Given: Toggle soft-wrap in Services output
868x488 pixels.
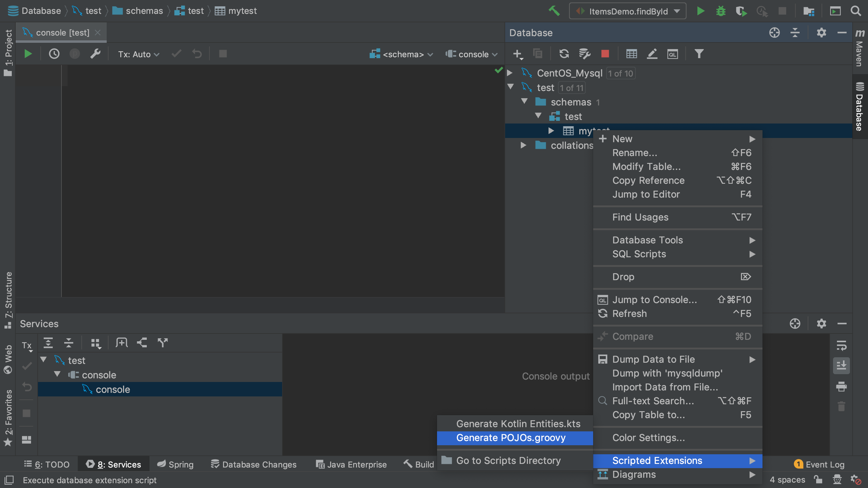Looking at the screenshot, I should click(x=841, y=346).
